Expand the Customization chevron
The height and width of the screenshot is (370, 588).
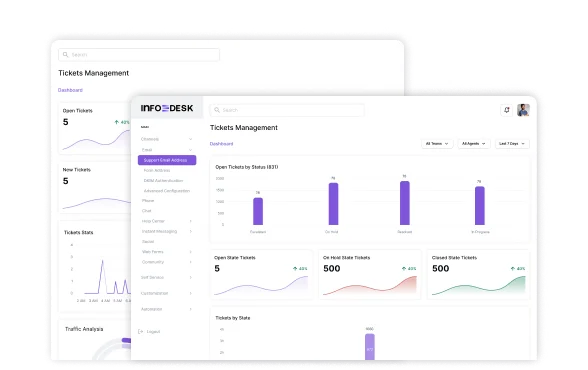coord(190,293)
